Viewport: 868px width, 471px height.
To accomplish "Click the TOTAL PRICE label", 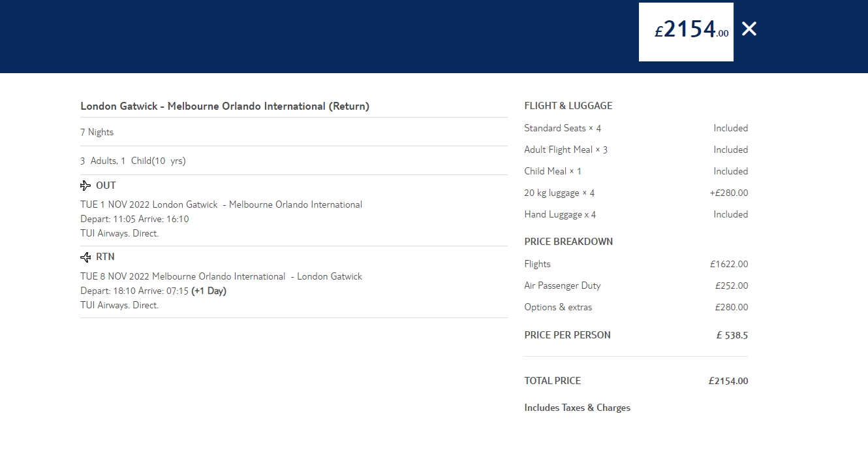I will click(x=552, y=381).
